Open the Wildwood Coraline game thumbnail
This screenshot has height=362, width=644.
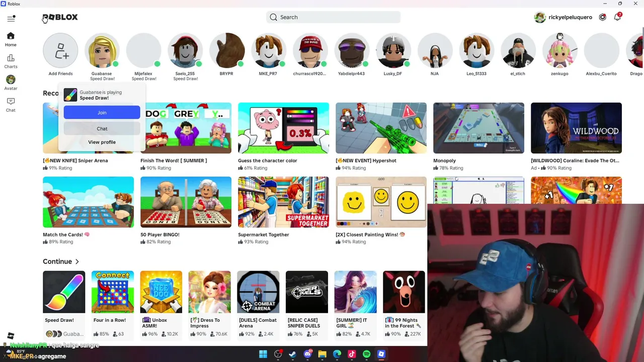point(576,128)
